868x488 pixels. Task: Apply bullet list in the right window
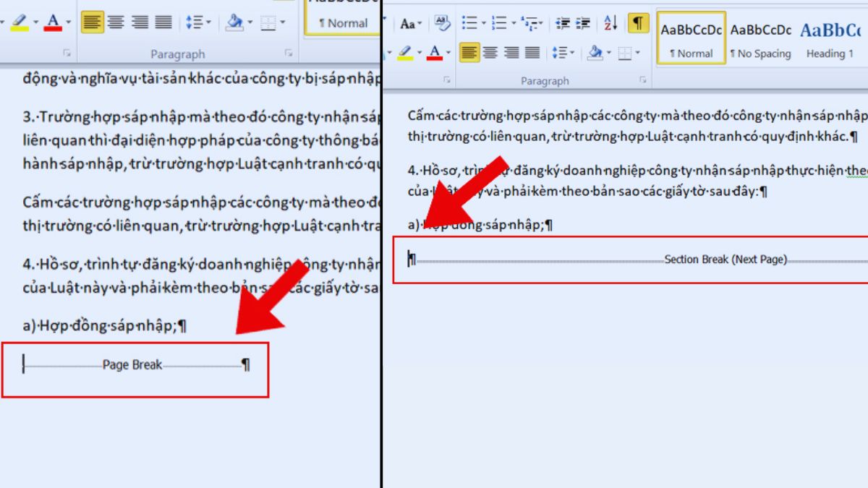pyautogui.click(x=469, y=23)
